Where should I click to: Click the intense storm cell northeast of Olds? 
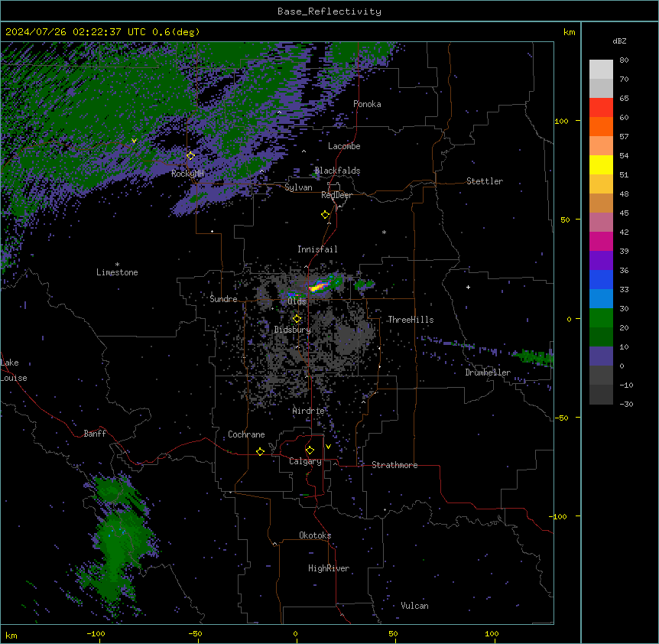319,287
